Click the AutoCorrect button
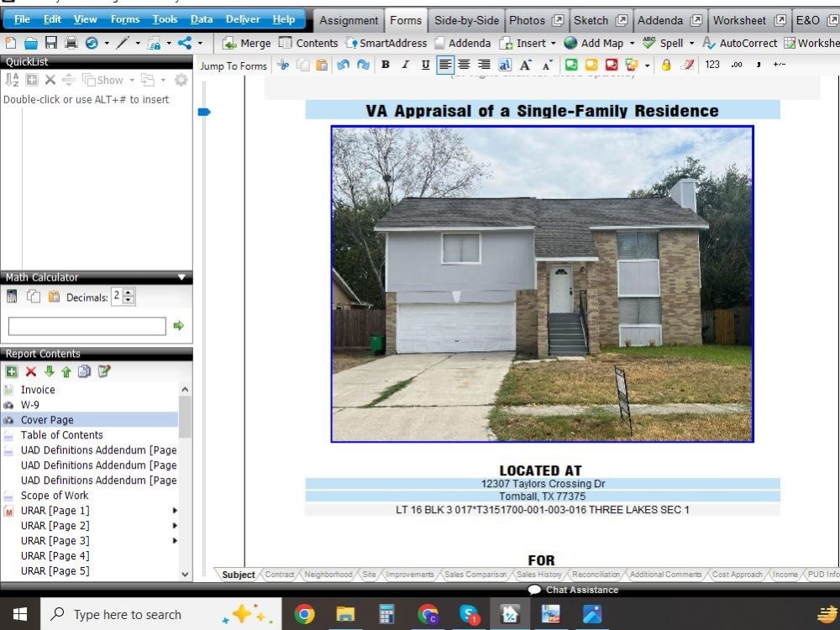The width and height of the screenshot is (840, 630). point(739,43)
